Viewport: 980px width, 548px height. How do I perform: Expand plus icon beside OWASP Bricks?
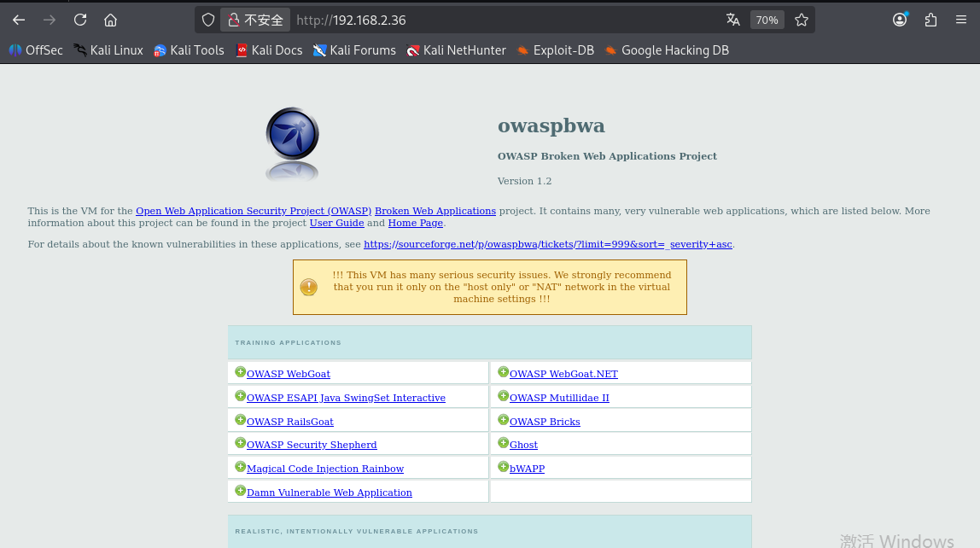click(503, 420)
